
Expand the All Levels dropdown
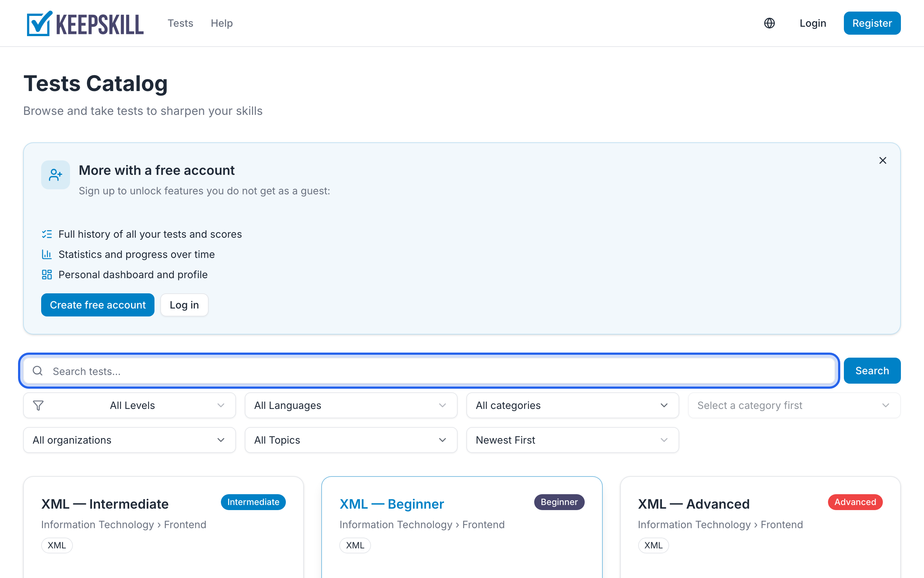(130, 405)
